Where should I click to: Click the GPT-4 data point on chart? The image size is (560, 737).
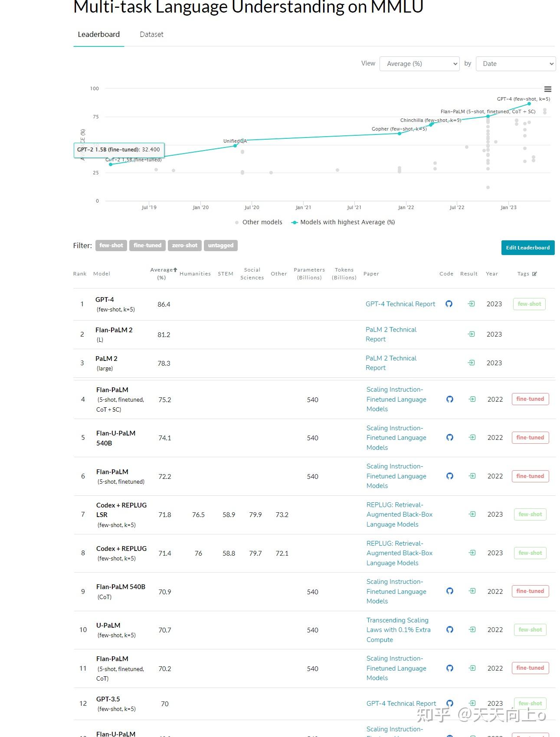coord(529,104)
